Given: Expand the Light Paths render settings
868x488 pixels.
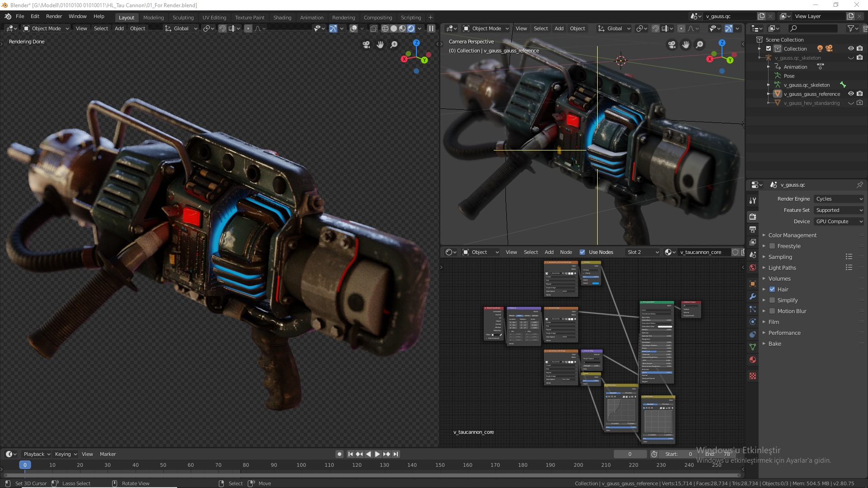Looking at the screenshot, I should pos(765,267).
